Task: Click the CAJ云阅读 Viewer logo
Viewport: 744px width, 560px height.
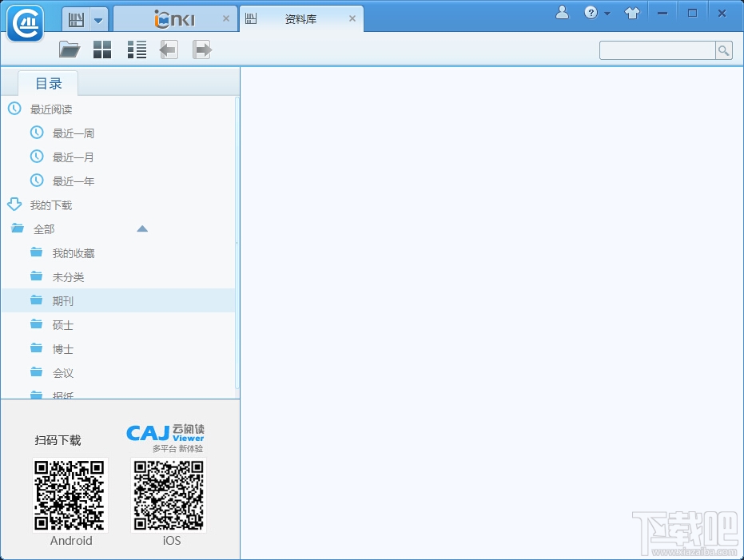Action: pyautogui.click(x=165, y=438)
